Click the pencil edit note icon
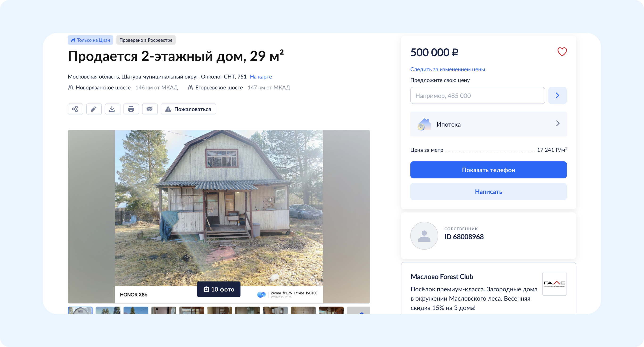 [94, 109]
